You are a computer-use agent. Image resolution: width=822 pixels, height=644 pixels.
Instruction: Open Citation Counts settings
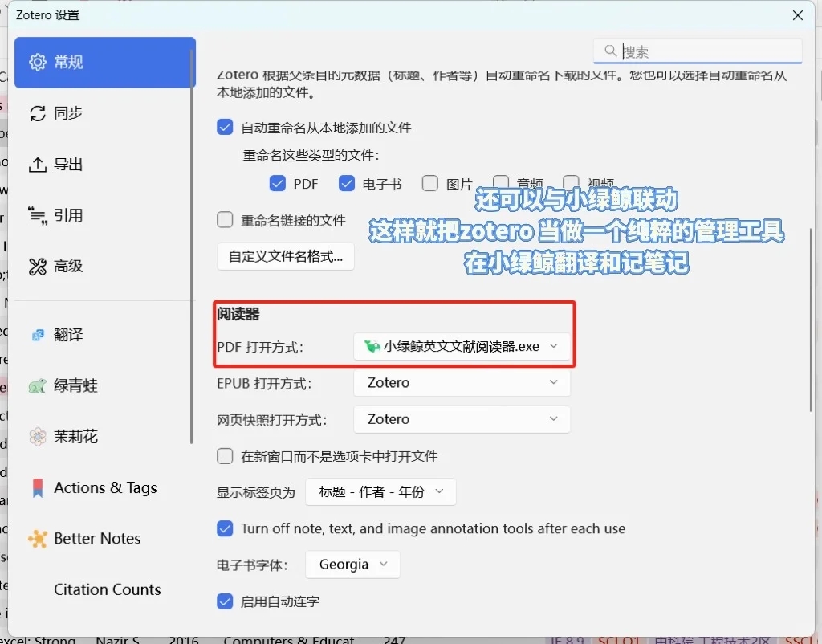pos(107,589)
